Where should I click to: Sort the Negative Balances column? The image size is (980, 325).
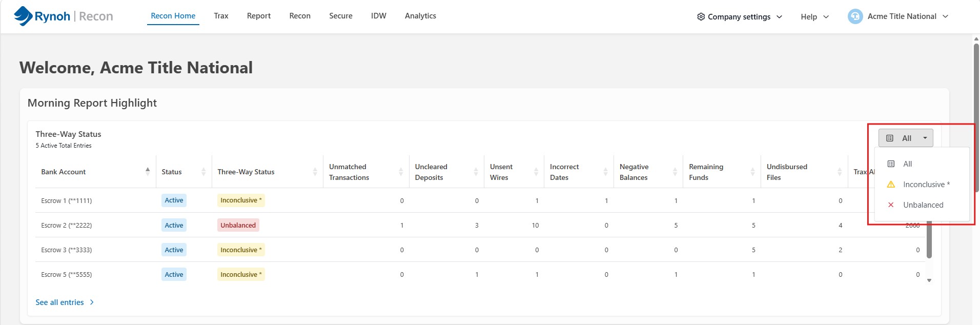tap(675, 172)
